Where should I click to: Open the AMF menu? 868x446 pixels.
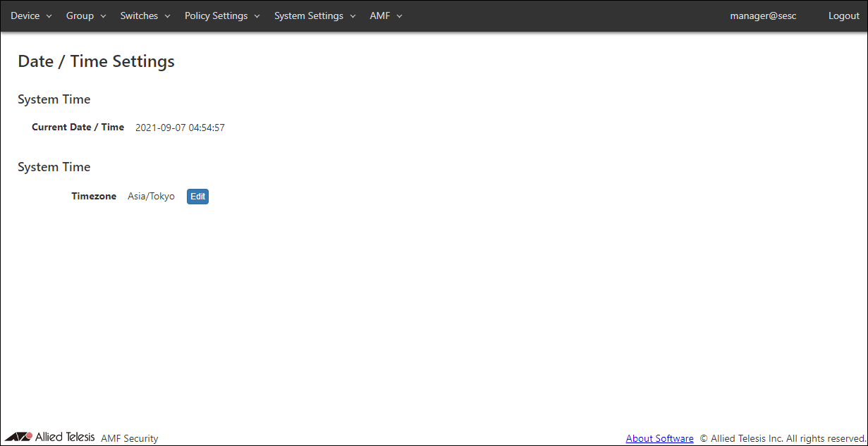coord(379,16)
